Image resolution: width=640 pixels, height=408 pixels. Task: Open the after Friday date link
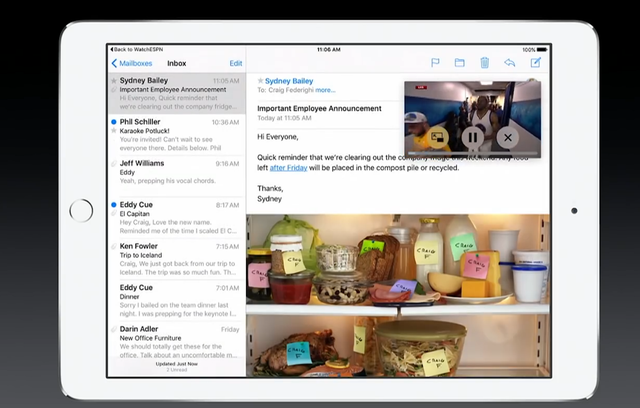pos(289,168)
